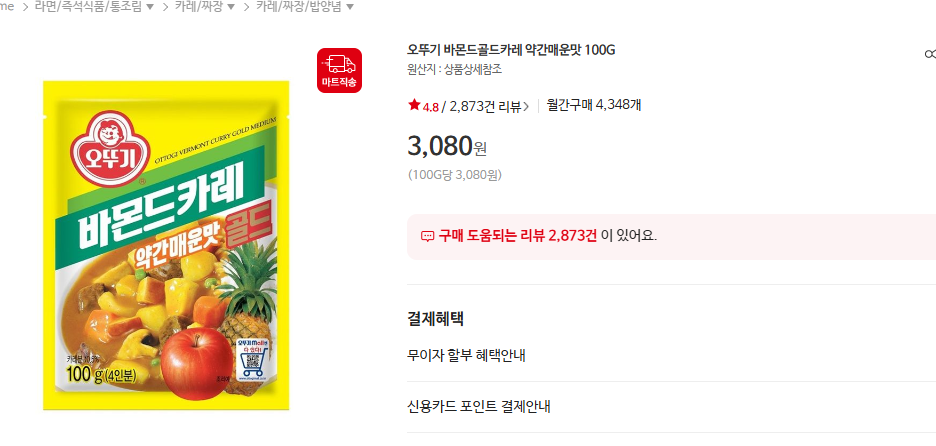Click the chevron next to the review count

click(x=526, y=107)
